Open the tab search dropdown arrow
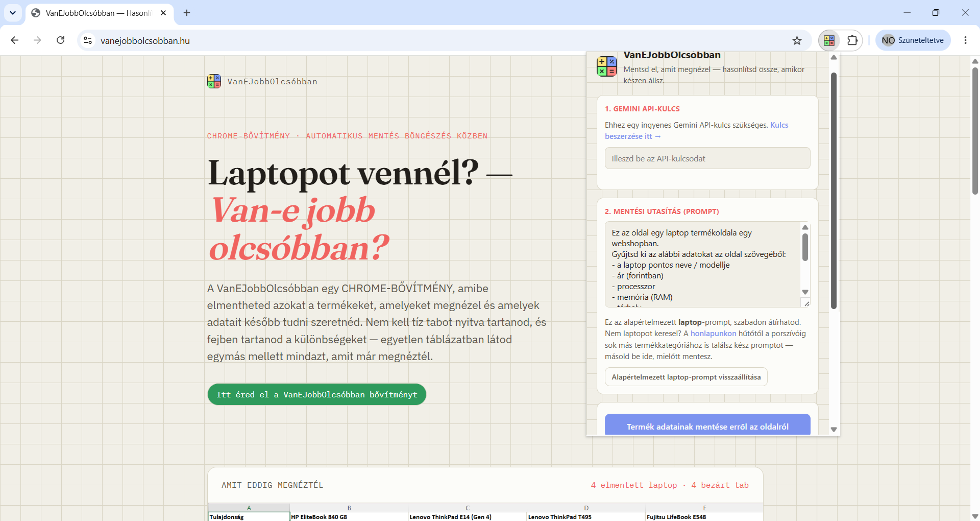 pyautogui.click(x=13, y=13)
